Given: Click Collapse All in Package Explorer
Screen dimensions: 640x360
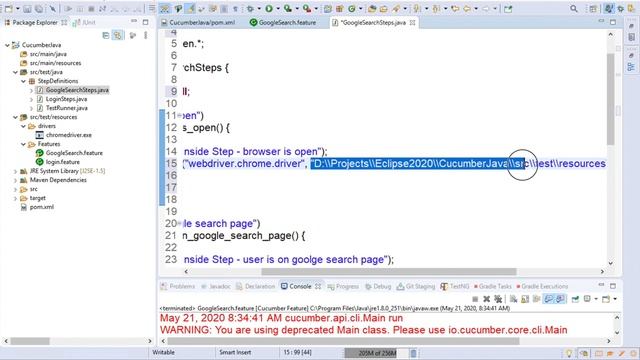Looking at the screenshot, I should (106, 36).
